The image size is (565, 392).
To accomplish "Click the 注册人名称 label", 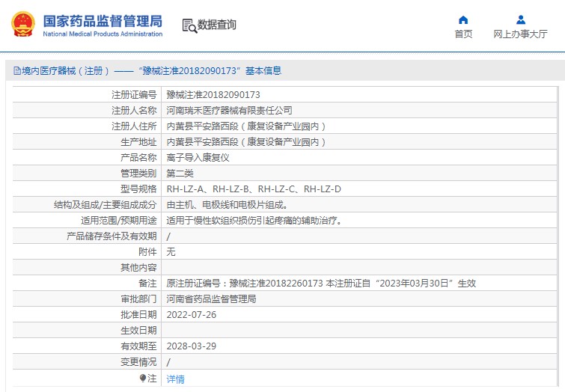I will [x=134, y=110].
